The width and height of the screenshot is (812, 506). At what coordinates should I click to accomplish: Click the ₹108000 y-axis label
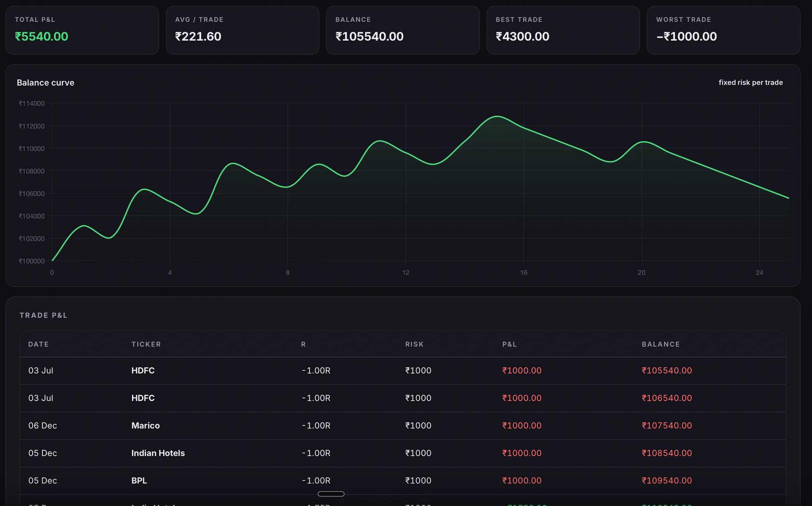tap(32, 171)
